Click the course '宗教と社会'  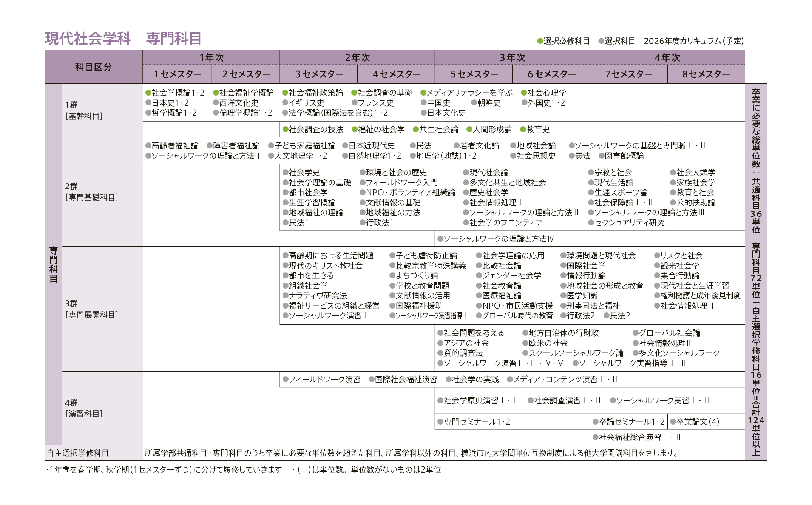click(610, 172)
